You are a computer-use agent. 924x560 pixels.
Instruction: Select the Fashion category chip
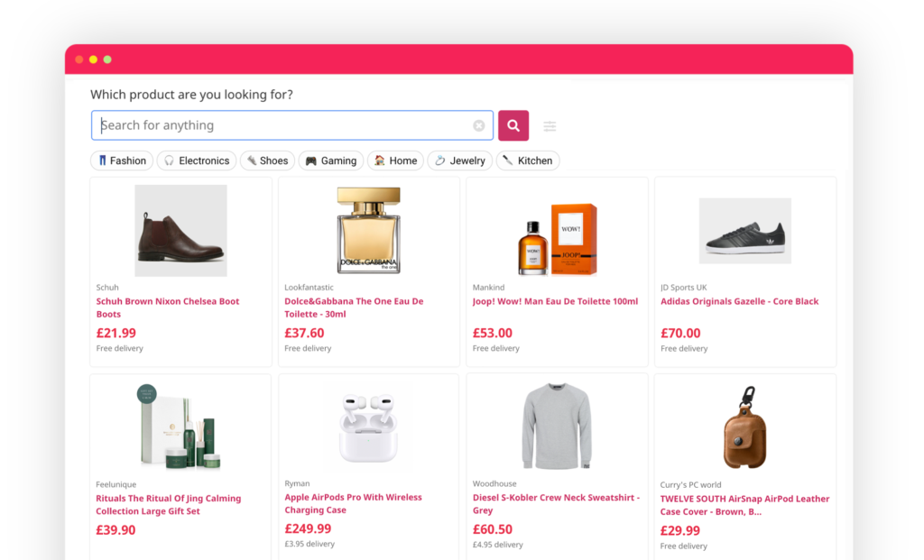click(x=122, y=161)
